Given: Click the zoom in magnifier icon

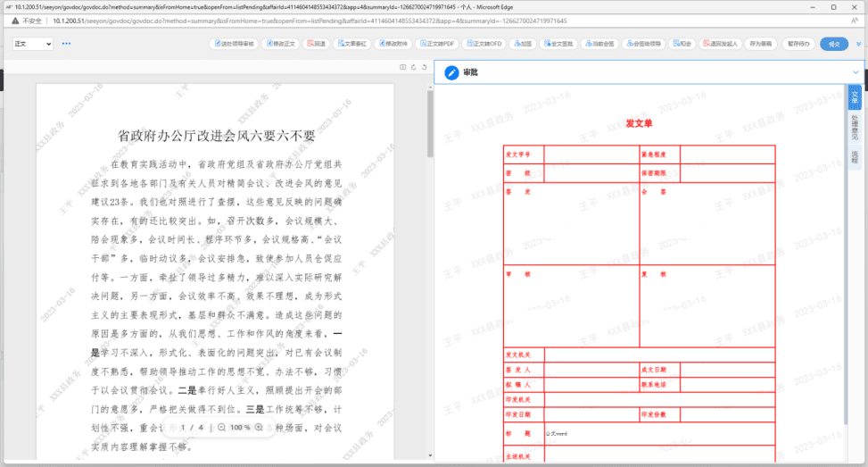Looking at the screenshot, I should 259,427.
